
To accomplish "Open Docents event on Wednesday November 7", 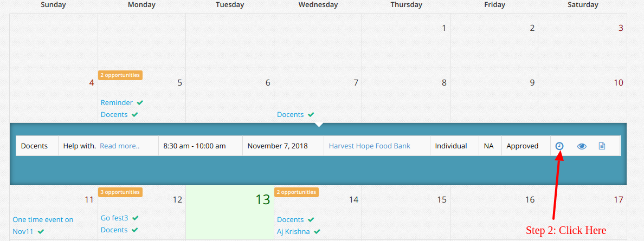I will [x=291, y=115].
